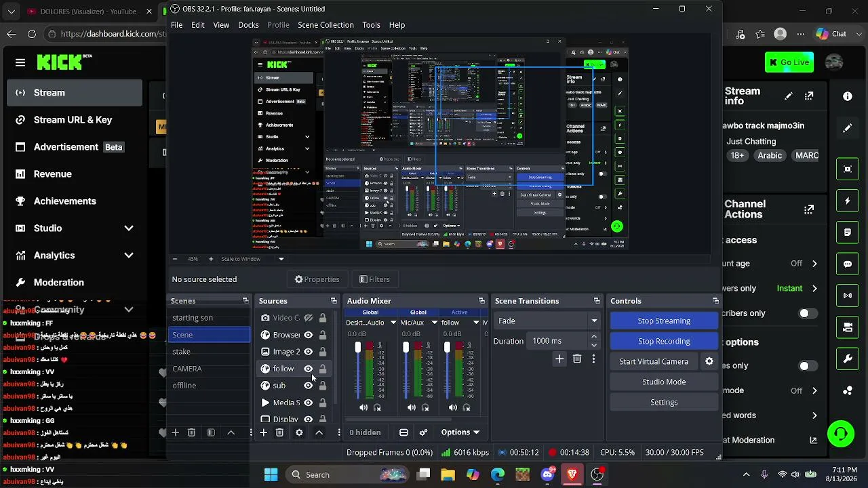Screen dimensions: 868x488
Task: Enable Studio Mode
Action: click(664, 382)
